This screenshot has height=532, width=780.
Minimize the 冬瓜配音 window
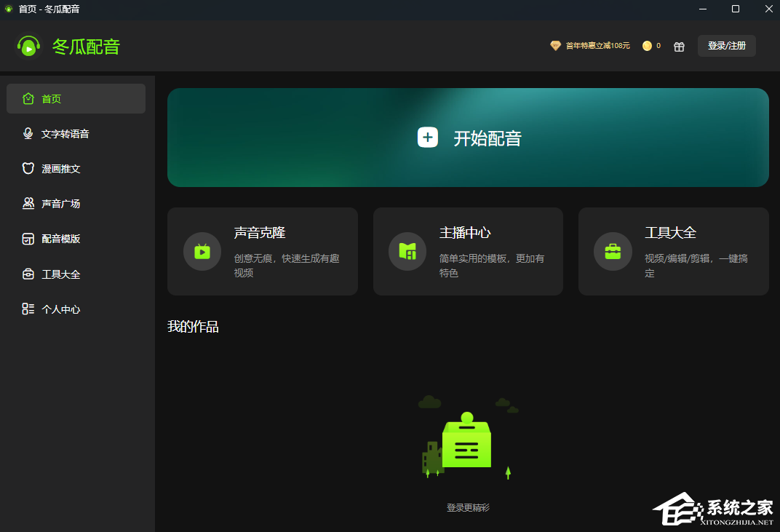[703, 9]
